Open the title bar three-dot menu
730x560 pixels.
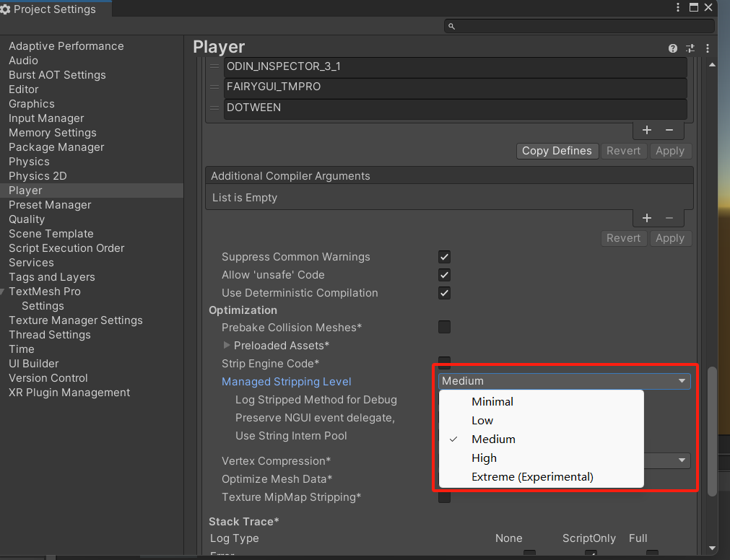[x=677, y=7]
